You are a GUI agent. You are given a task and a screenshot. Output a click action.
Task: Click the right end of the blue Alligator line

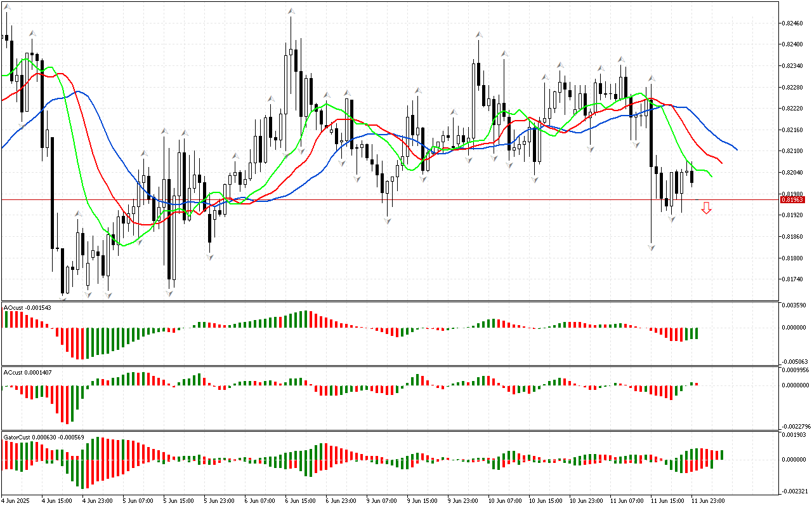(x=737, y=150)
